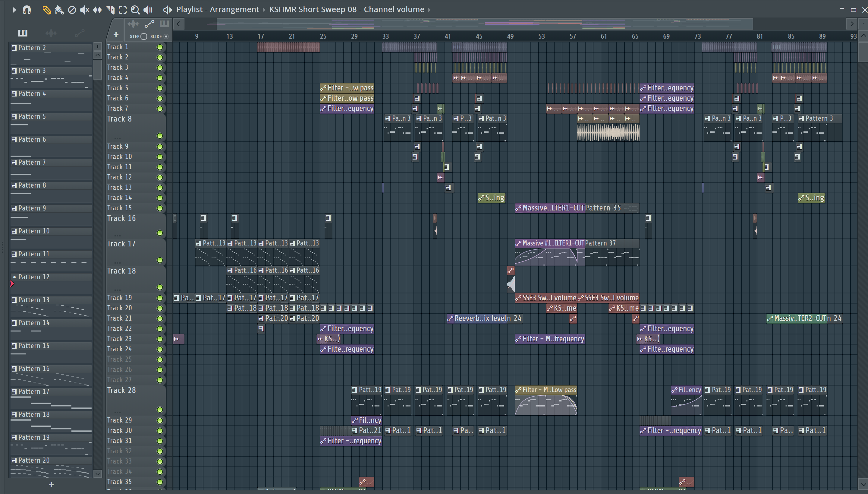
Task: Open 'KSHMR Short Sweep 08 - Channel volume' breadcrumb
Action: point(347,10)
